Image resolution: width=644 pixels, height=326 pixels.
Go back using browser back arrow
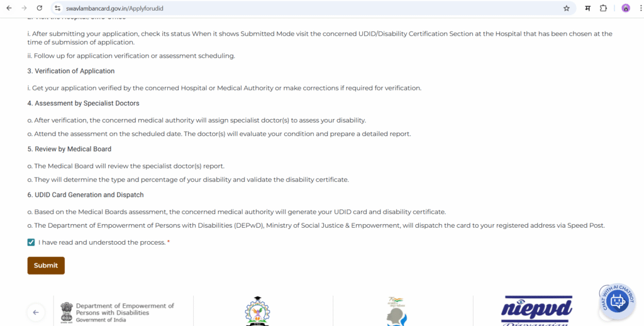(9, 8)
